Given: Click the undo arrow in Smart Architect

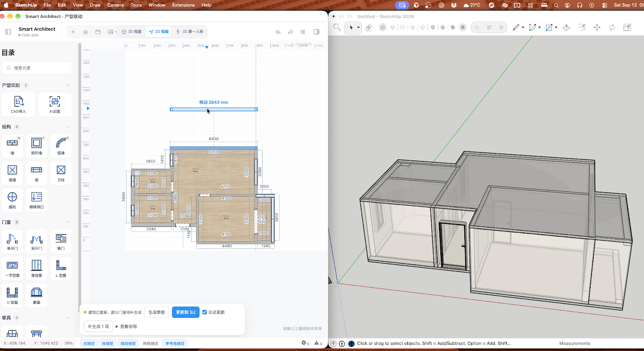Looking at the screenshot, I should pos(278,32).
